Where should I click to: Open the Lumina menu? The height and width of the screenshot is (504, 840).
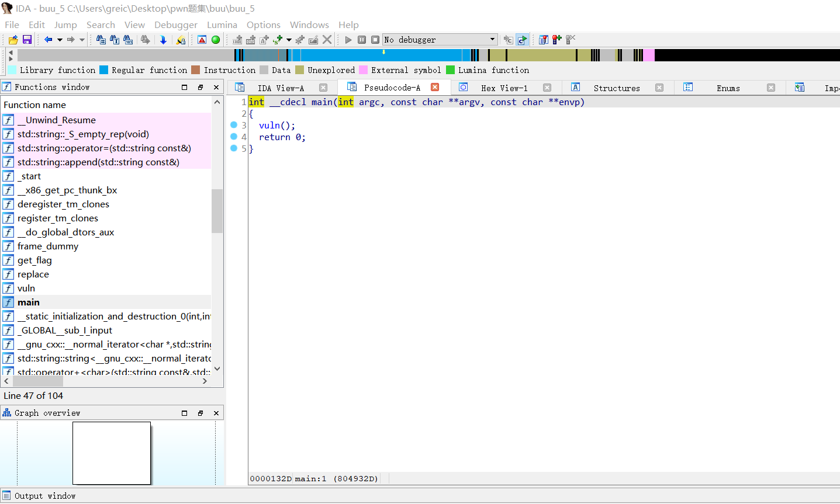[222, 25]
